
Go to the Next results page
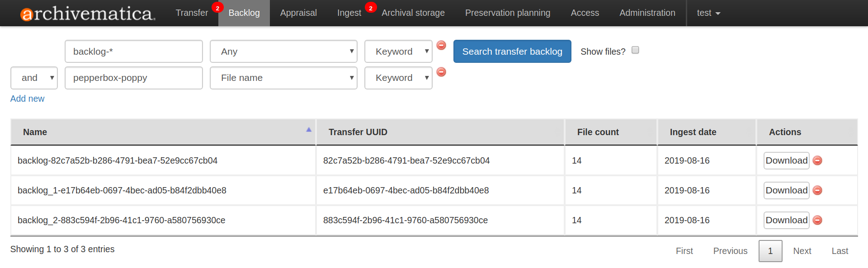802,251
